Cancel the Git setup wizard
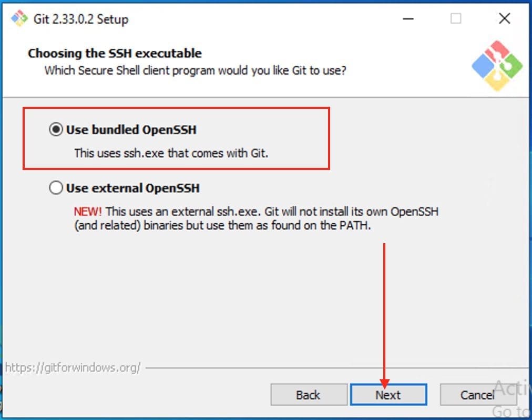 point(477,395)
